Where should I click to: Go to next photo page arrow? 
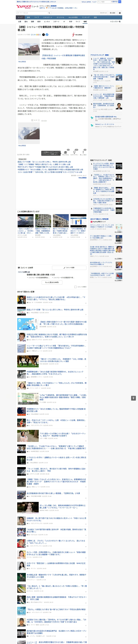coord(39,120)
